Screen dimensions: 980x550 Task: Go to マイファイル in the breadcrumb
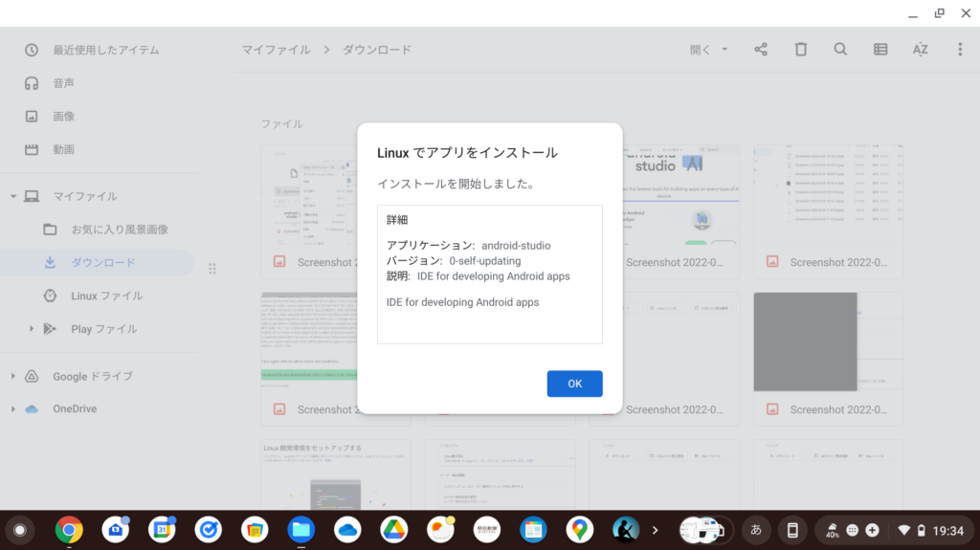coord(276,50)
